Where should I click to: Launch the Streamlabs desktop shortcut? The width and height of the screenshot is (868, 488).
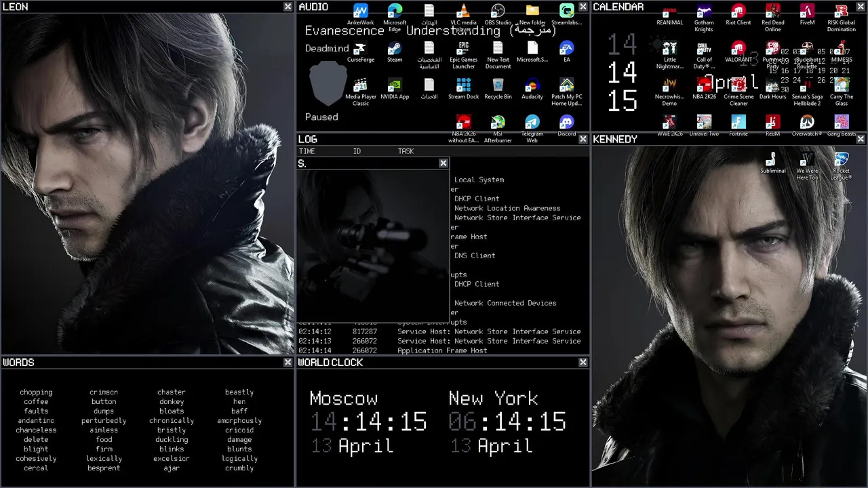click(x=567, y=16)
